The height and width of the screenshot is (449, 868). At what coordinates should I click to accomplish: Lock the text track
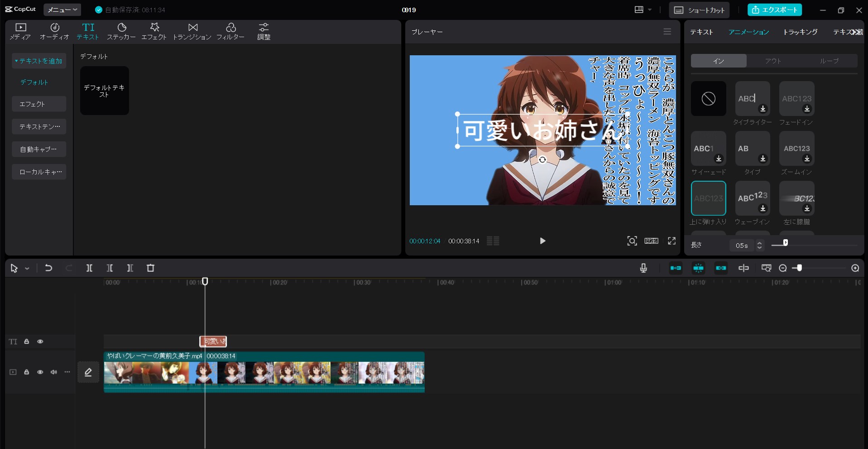27,342
